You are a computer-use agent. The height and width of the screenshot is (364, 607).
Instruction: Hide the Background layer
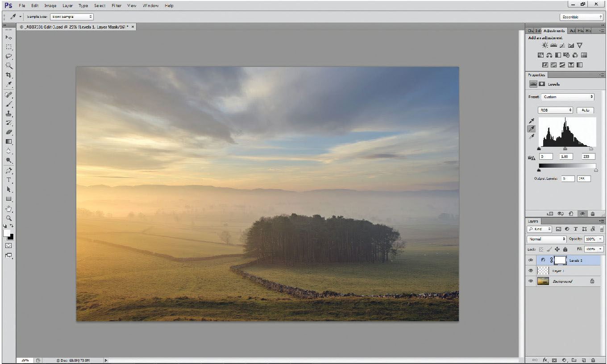[x=531, y=281]
